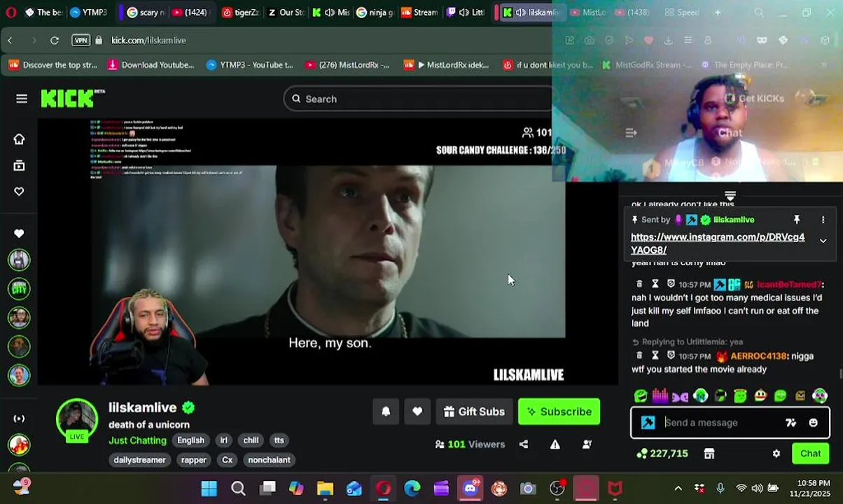This screenshot has height=504, width=843.
Task: Open the KICKs shop storefront icon
Action: click(x=709, y=454)
